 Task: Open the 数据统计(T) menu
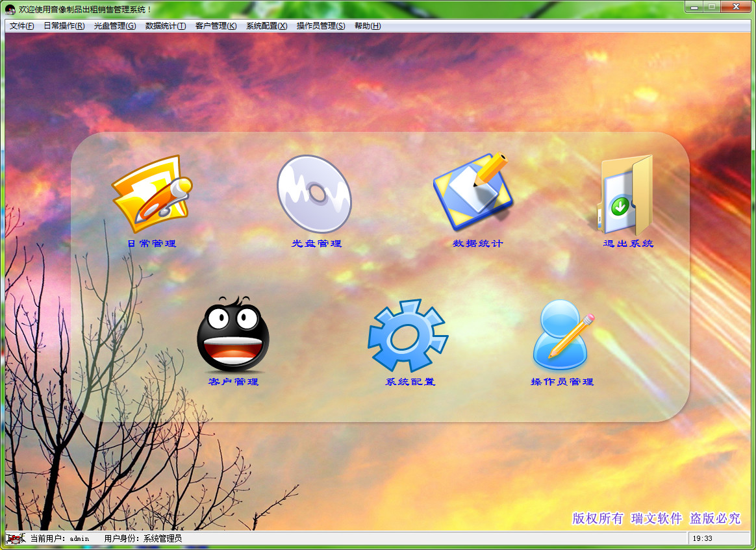tap(166, 26)
